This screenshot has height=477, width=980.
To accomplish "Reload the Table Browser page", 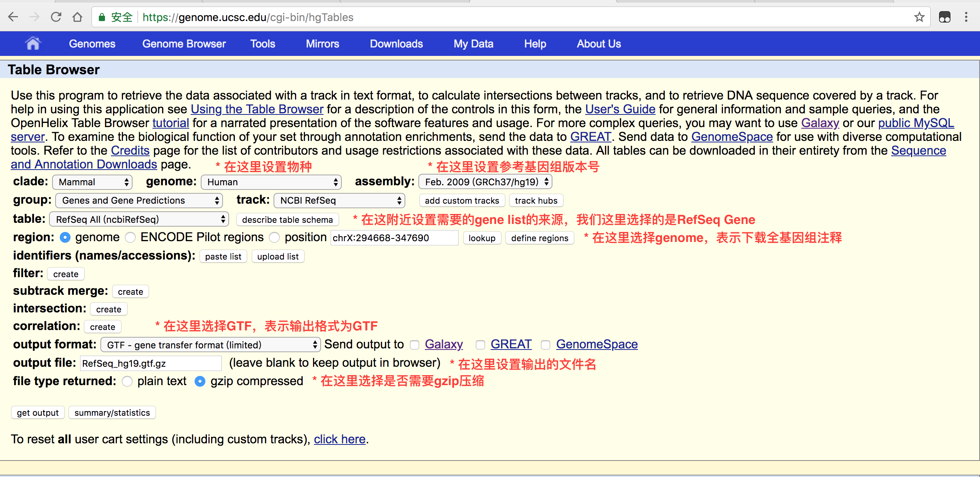I will coord(56,17).
